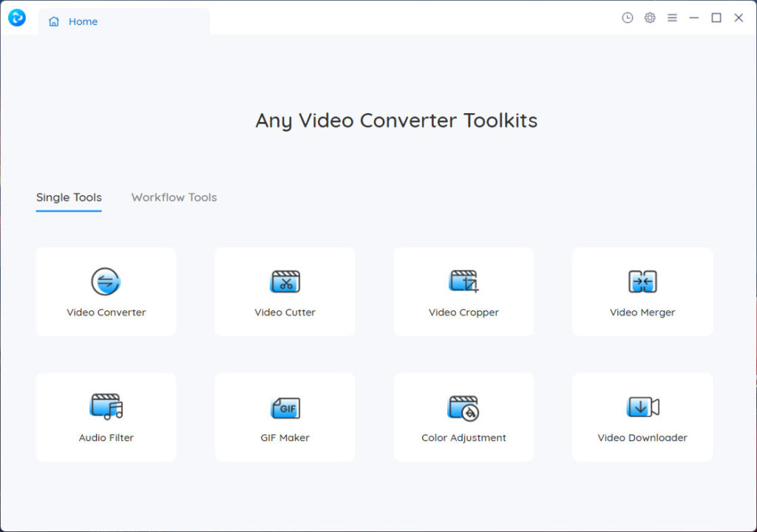Screen dimensions: 757x532
Task: Launch the GIF Maker icon
Action: pos(285,408)
